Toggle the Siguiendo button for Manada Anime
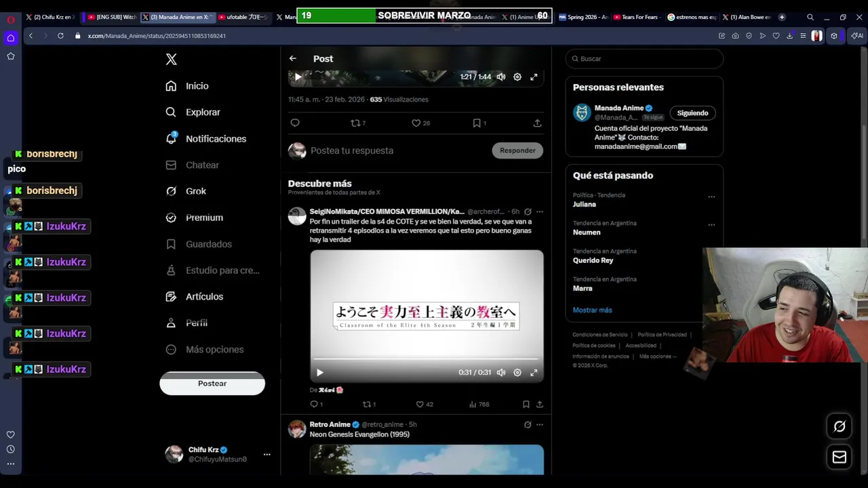The height and width of the screenshot is (488, 868). (x=692, y=113)
